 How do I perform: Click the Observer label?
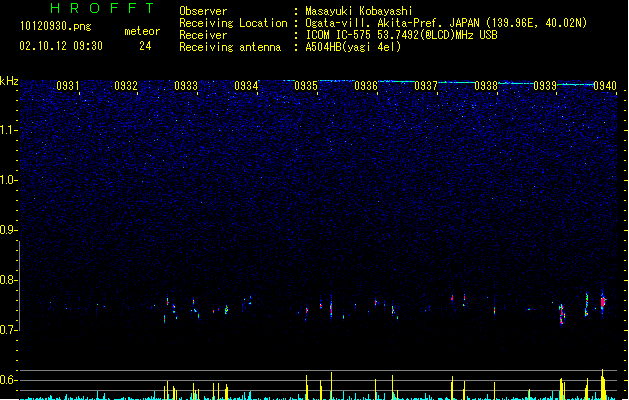[203, 11]
